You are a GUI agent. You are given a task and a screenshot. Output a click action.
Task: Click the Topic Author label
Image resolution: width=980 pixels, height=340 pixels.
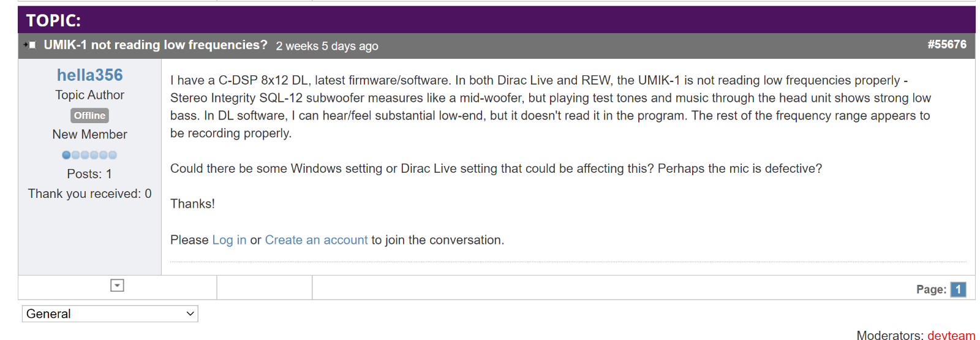tap(89, 95)
